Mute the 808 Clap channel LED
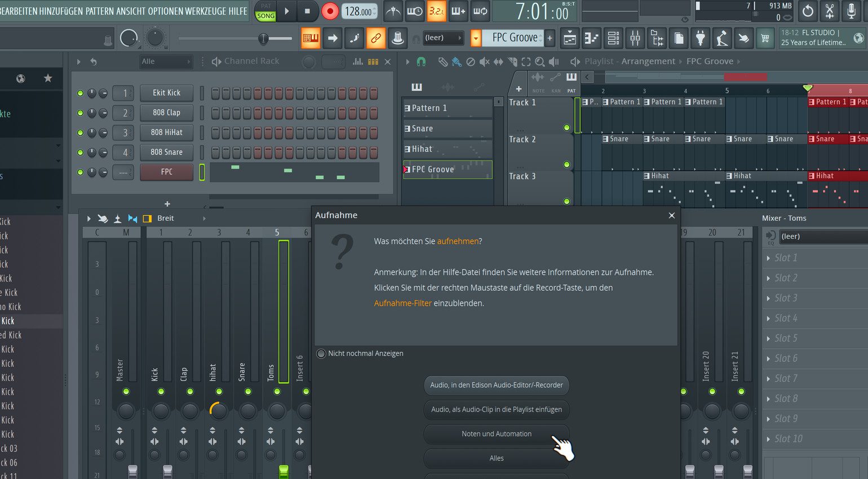Viewport: 868px width, 479px height. point(80,113)
